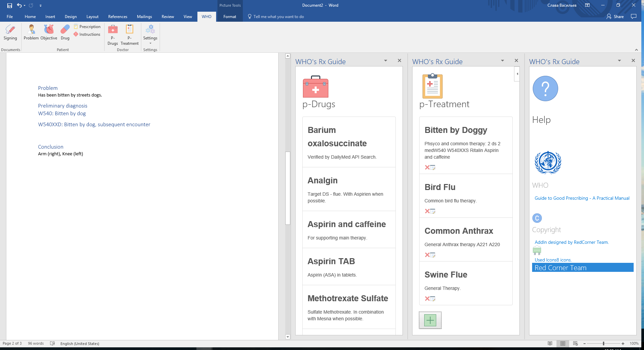This screenshot has width=644, height=350.
Task: Open the File menu tab
Action: pos(10,17)
